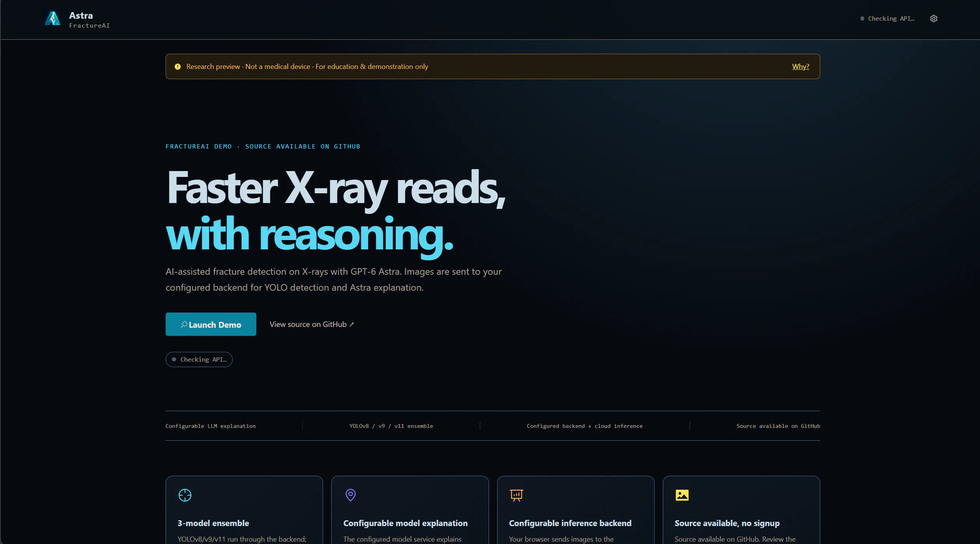
Task: Click the header Checking API… status text
Action: coord(891,19)
